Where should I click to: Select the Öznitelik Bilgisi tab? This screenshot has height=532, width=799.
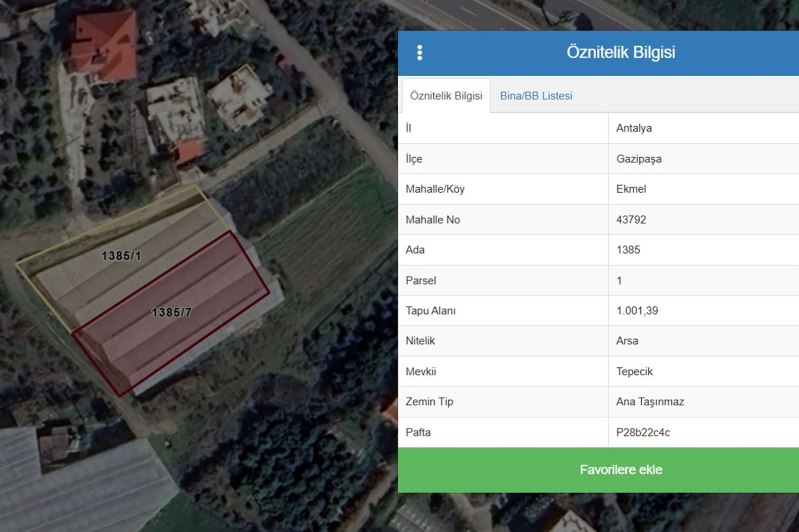tap(446, 96)
